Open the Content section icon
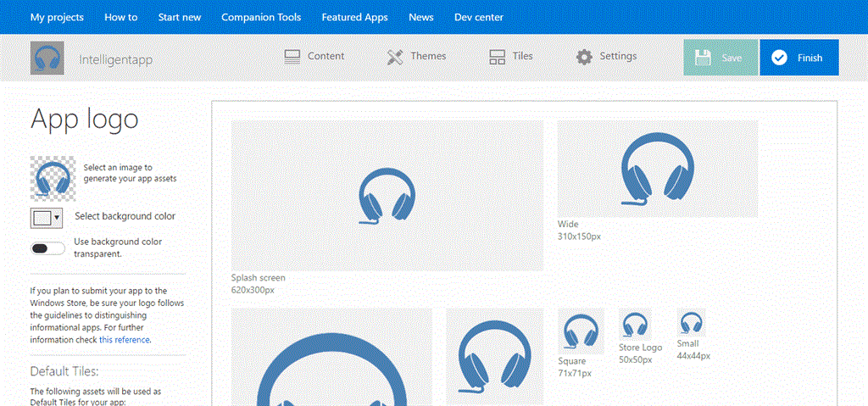 click(293, 57)
